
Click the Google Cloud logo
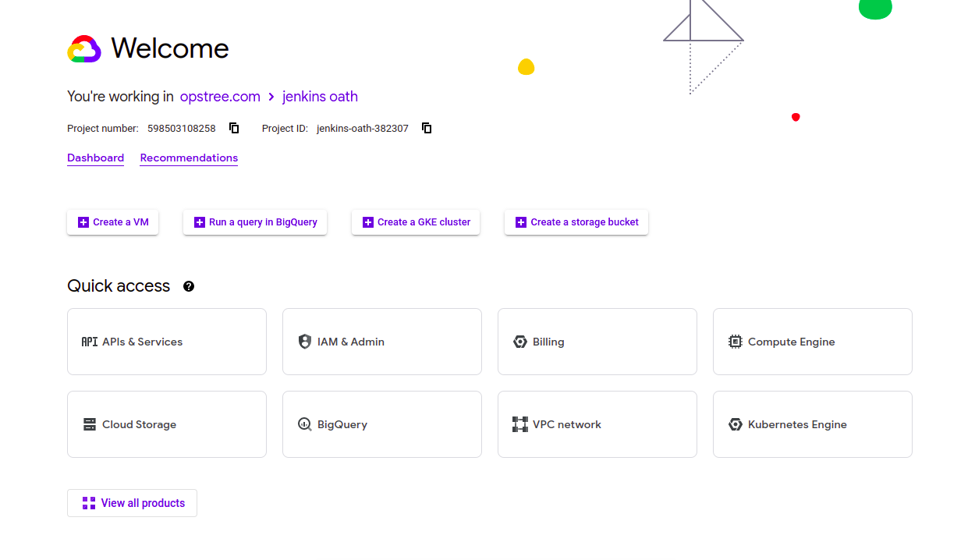click(x=84, y=49)
